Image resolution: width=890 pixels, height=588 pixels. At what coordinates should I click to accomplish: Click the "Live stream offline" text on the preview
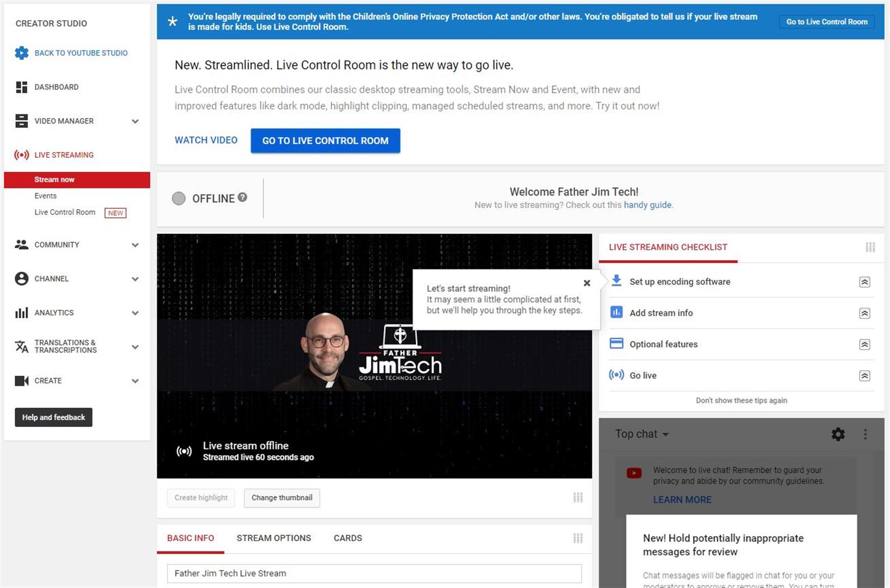coord(246,445)
